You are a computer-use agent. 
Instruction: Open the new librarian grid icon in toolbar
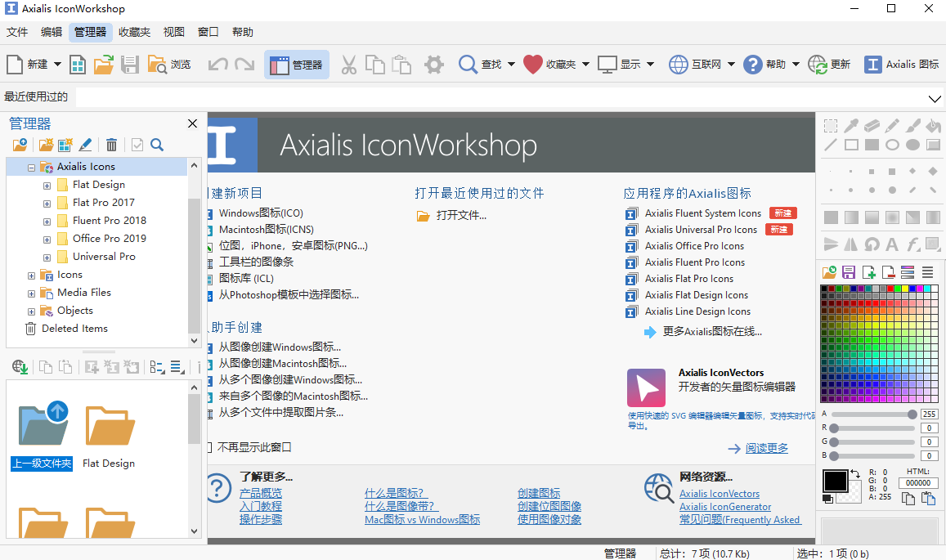(78, 64)
